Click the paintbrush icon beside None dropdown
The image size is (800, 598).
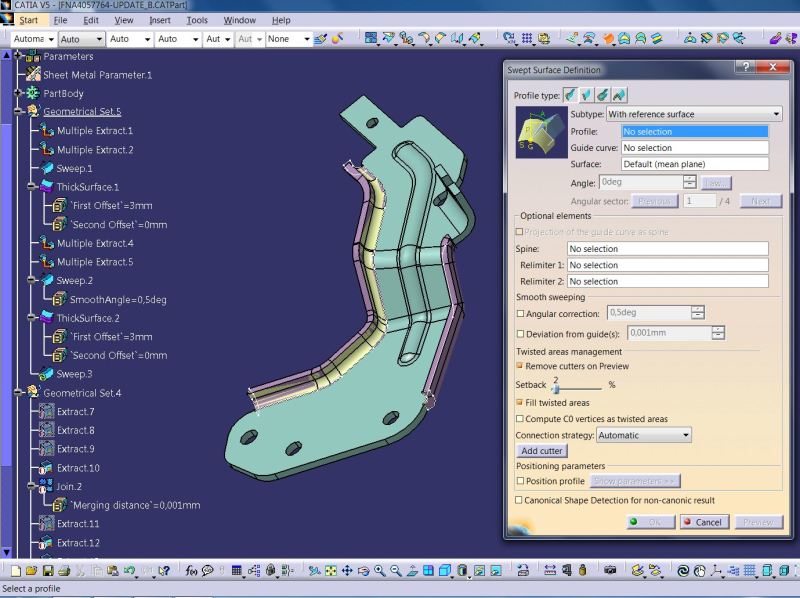320,39
